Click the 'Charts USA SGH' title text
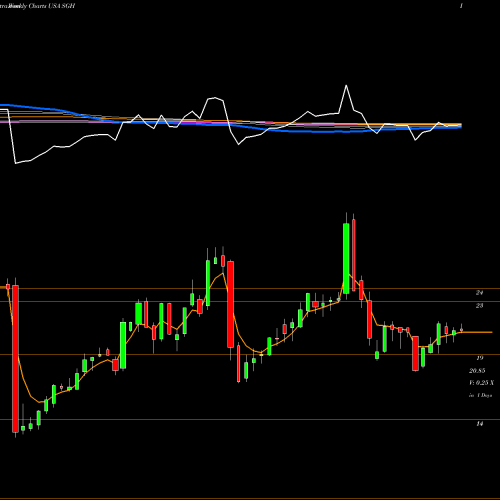This screenshot has height=500, width=500. click(52, 6)
